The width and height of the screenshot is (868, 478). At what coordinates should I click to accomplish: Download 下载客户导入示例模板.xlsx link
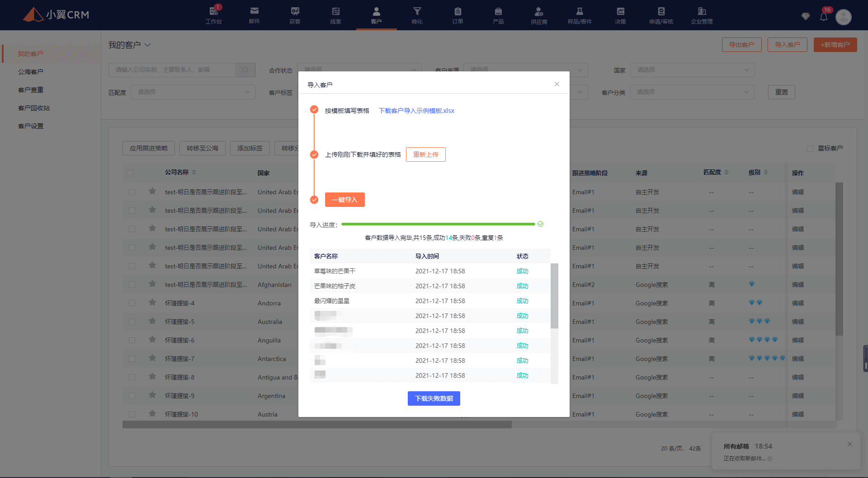tap(416, 111)
